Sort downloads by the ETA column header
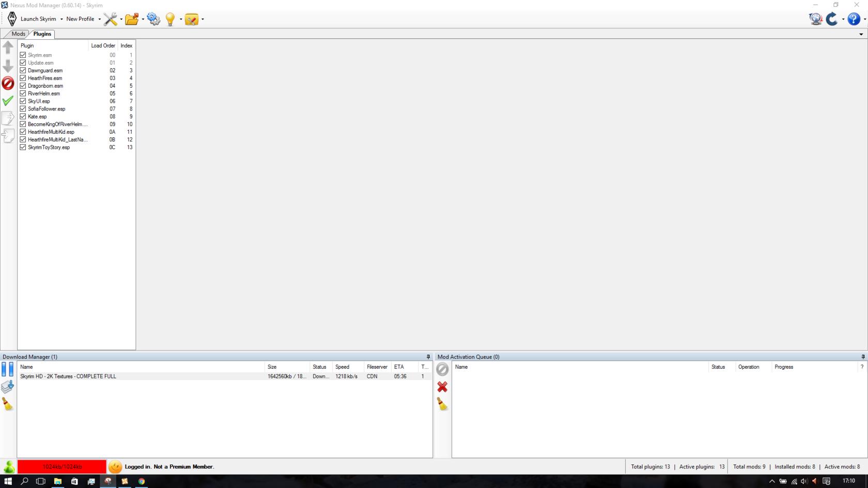This screenshot has width=868, height=488. [x=405, y=367]
